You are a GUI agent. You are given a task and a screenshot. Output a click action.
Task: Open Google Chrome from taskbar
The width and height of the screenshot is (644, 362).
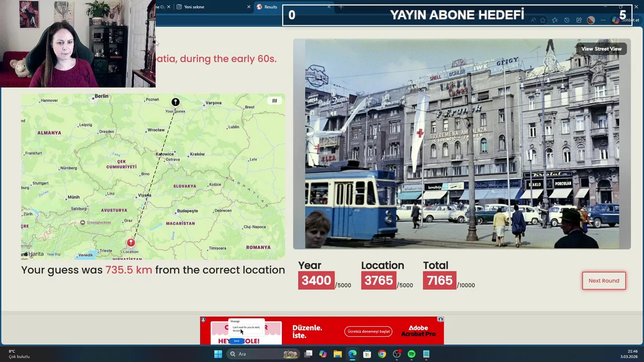coord(382,354)
